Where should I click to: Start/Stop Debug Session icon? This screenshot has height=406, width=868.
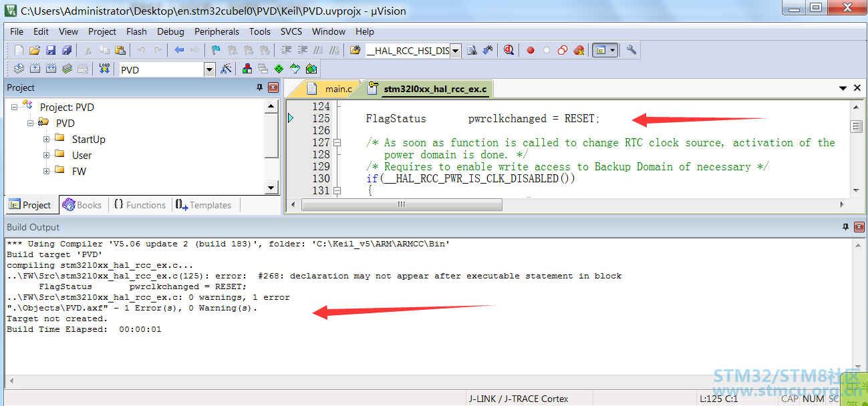click(x=509, y=50)
